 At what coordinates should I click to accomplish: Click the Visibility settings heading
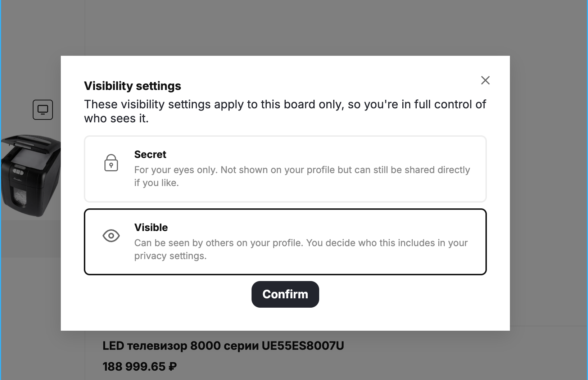pyautogui.click(x=132, y=86)
